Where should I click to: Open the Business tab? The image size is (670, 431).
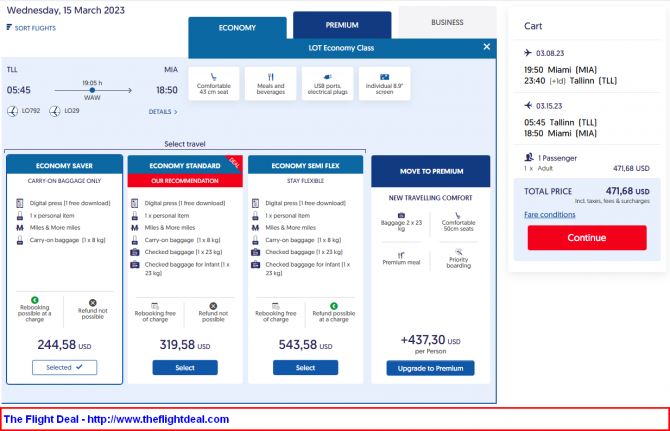(447, 22)
